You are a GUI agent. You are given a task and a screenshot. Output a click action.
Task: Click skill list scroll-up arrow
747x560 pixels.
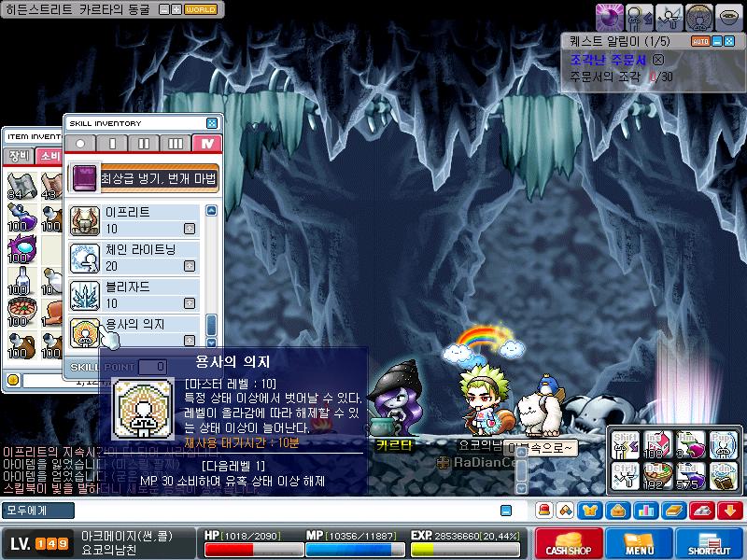212,211
